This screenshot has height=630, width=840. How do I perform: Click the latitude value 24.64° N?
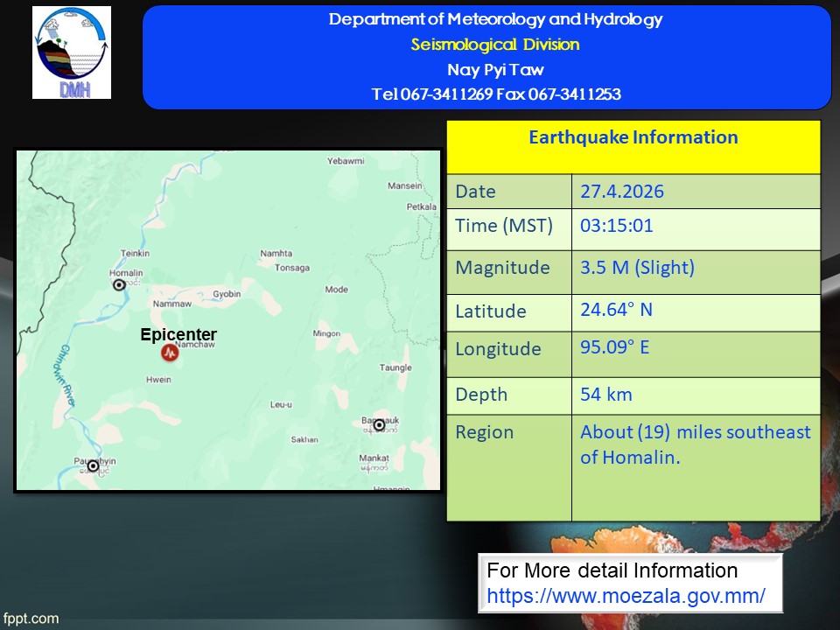pyautogui.click(x=616, y=310)
